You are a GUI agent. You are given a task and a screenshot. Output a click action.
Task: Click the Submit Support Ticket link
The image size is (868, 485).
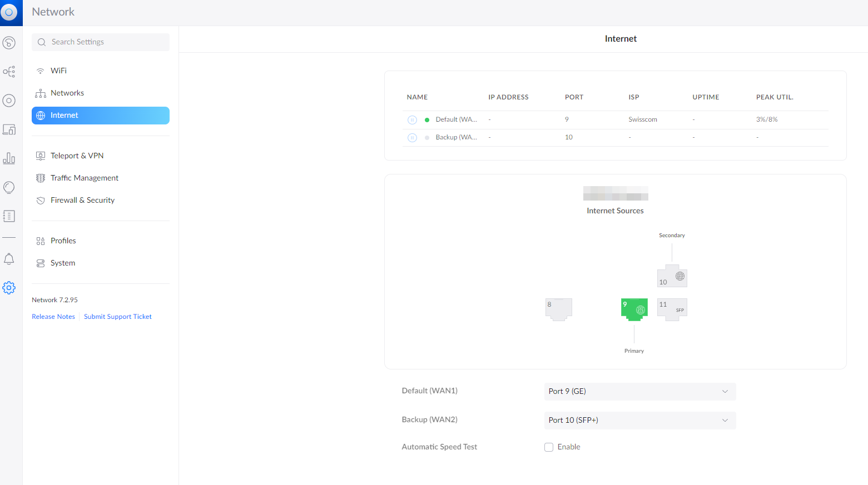coord(118,317)
